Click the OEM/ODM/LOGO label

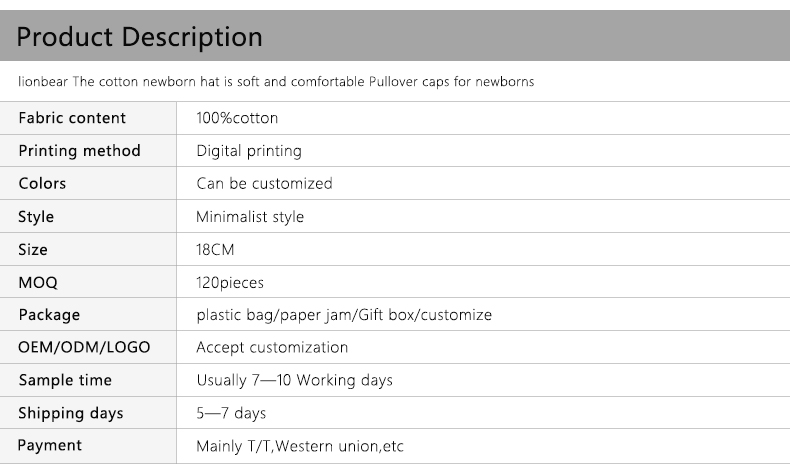point(84,348)
